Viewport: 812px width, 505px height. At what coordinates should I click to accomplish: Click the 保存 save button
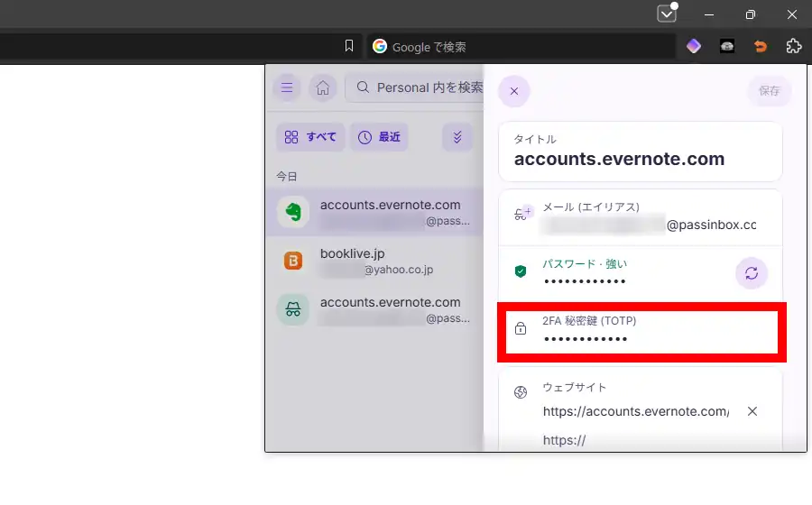[x=769, y=91]
